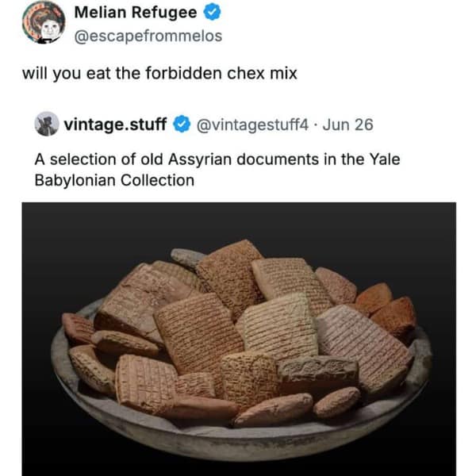Open the Melian Refugee display name

coord(135,13)
